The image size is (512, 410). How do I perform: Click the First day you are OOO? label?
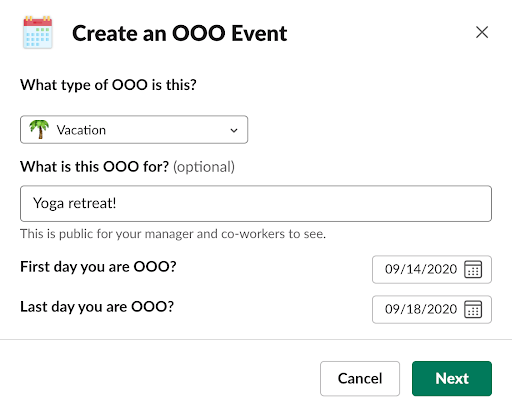coord(98,267)
